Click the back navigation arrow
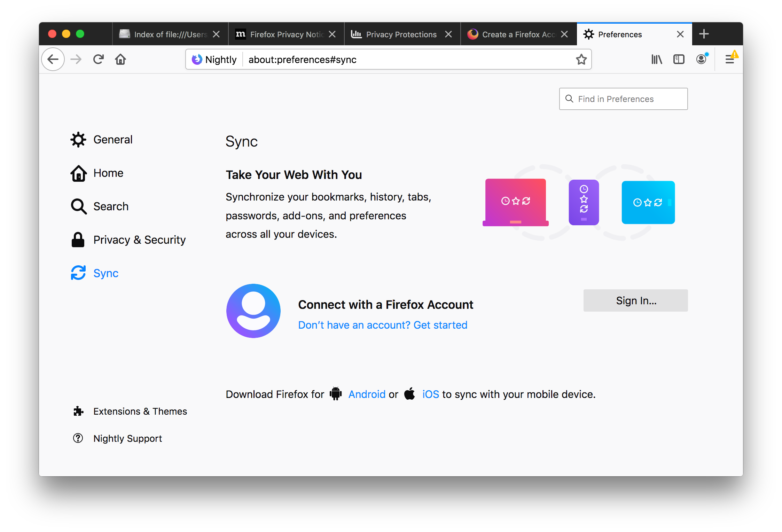The image size is (782, 532). point(53,60)
